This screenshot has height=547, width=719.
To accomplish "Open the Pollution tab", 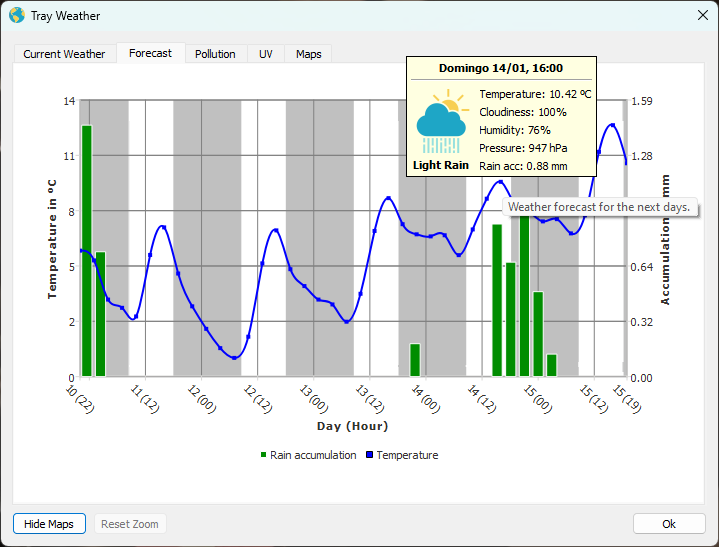I will (215, 54).
